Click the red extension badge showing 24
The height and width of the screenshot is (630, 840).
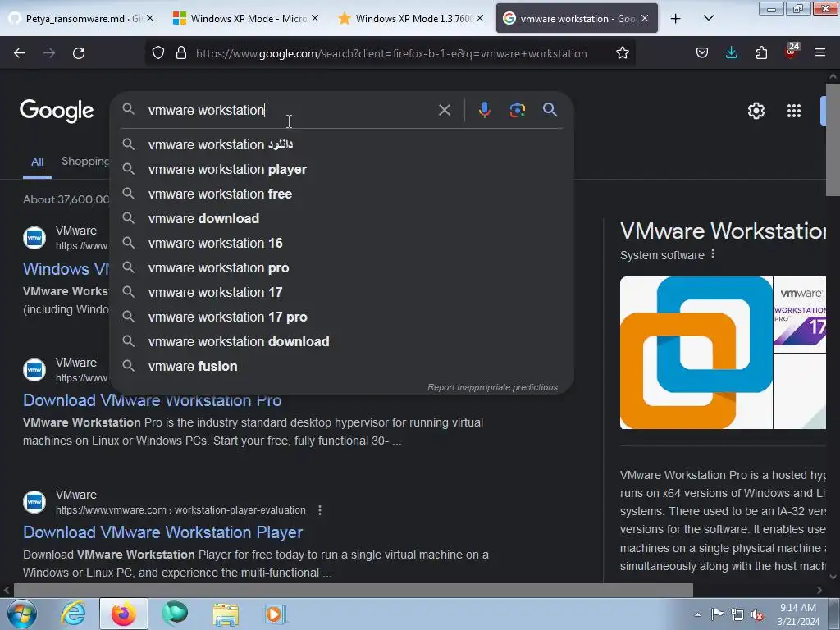click(792, 51)
